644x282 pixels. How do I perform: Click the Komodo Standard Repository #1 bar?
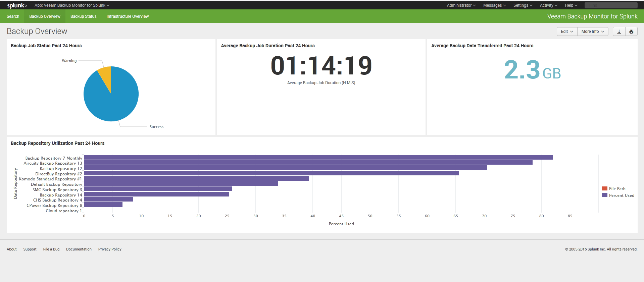[x=196, y=178]
